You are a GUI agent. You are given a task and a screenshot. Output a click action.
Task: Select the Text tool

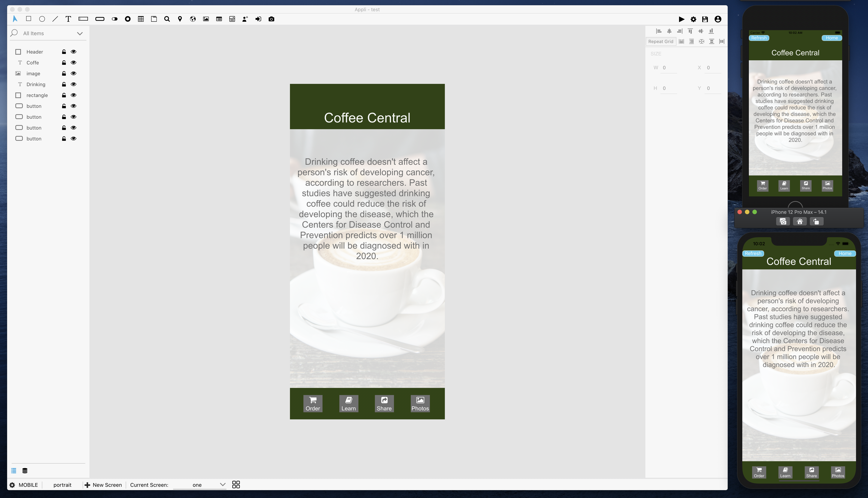click(x=68, y=19)
